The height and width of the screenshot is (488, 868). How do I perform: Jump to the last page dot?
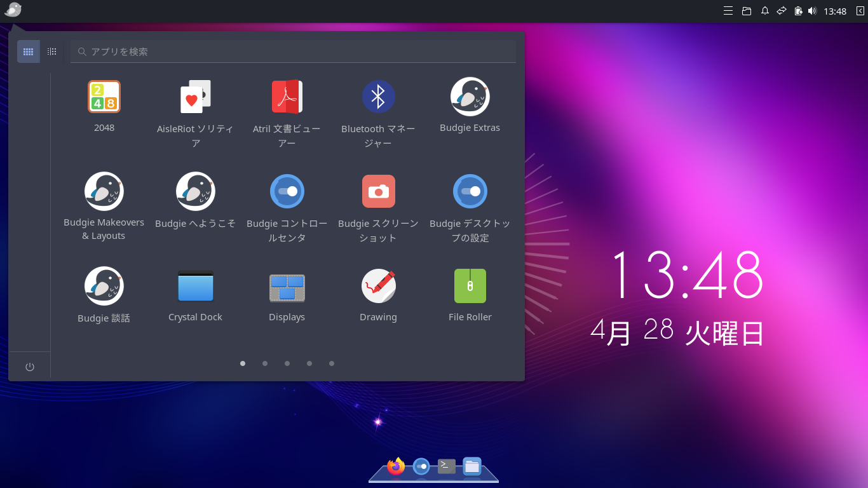click(x=331, y=363)
